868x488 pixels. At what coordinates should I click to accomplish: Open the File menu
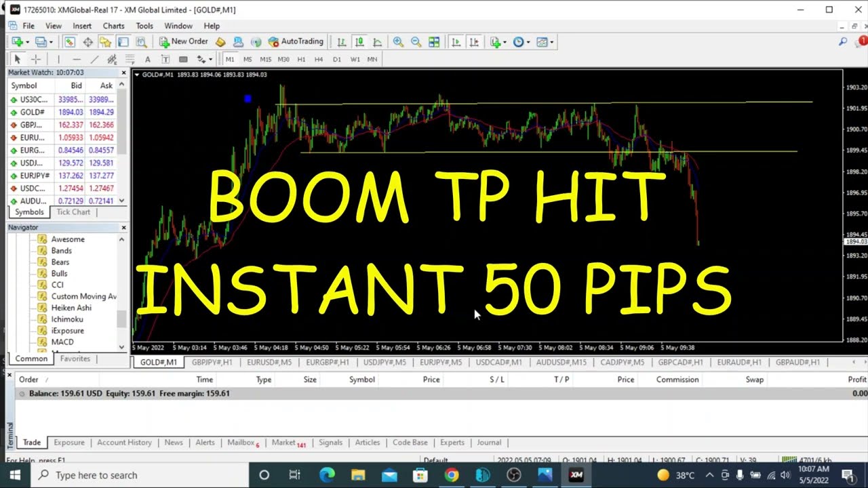tap(28, 26)
